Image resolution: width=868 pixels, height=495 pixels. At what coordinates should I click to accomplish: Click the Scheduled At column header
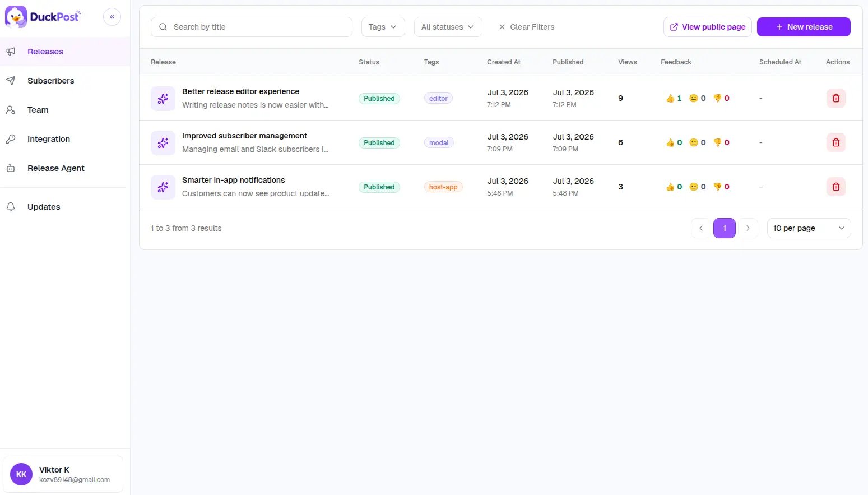780,62
